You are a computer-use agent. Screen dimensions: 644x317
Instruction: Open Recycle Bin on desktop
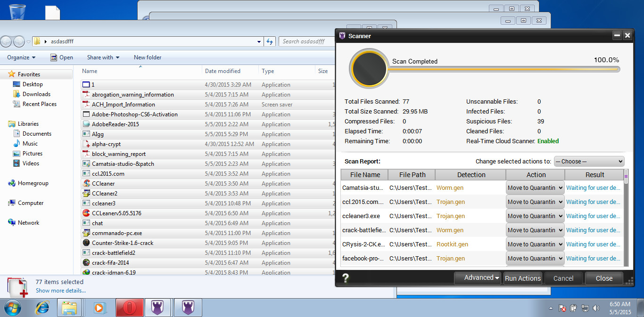click(x=17, y=11)
